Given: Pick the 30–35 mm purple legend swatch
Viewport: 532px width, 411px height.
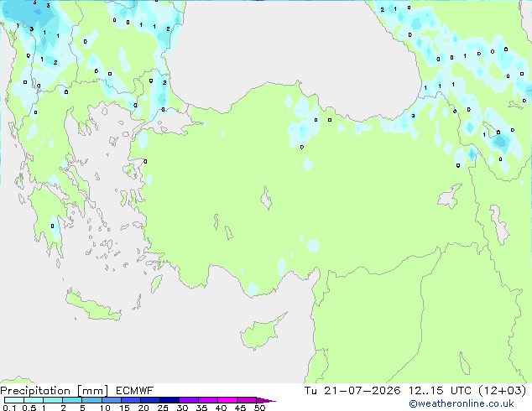Looking at the screenshot, I should (x=189, y=400).
